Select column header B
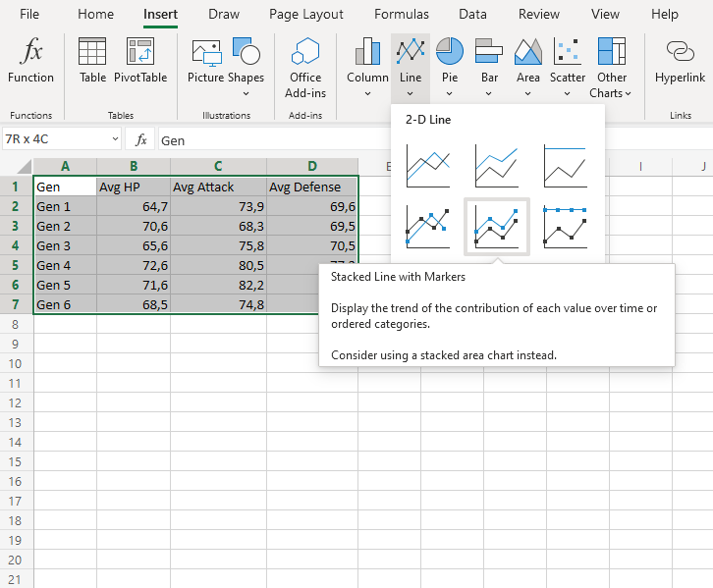The height and width of the screenshot is (588, 713). click(133, 166)
